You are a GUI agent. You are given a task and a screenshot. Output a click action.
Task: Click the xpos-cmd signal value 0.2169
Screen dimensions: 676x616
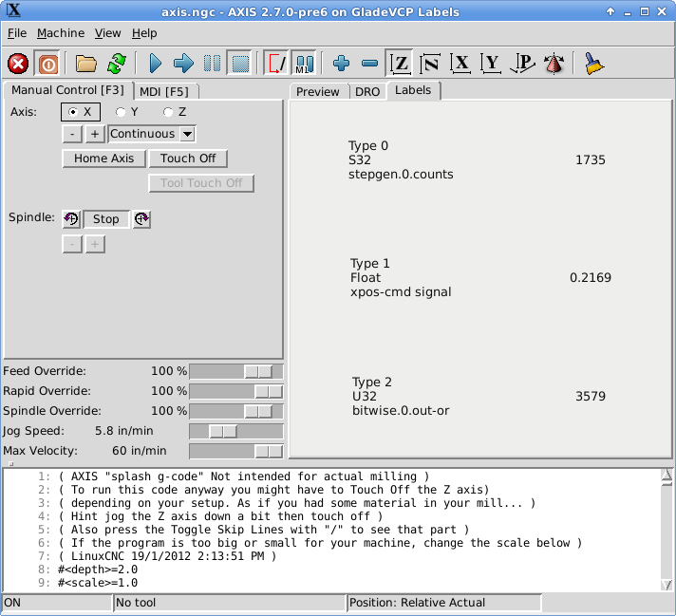click(591, 277)
